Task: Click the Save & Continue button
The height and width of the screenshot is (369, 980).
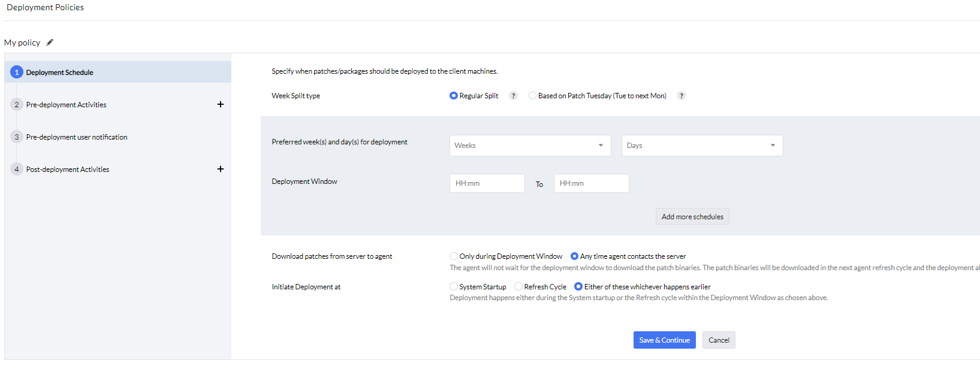Action: [x=664, y=340]
